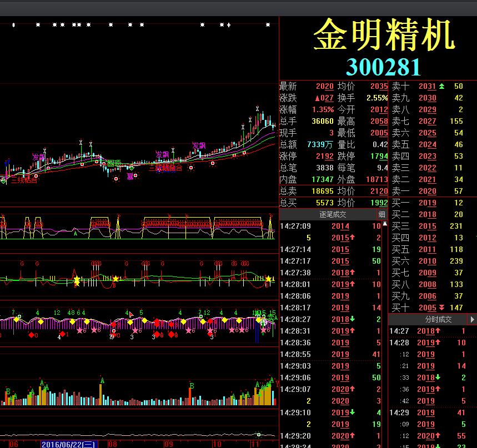
Task: Select the 卖七 ask row at 2027
Action: (433, 122)
